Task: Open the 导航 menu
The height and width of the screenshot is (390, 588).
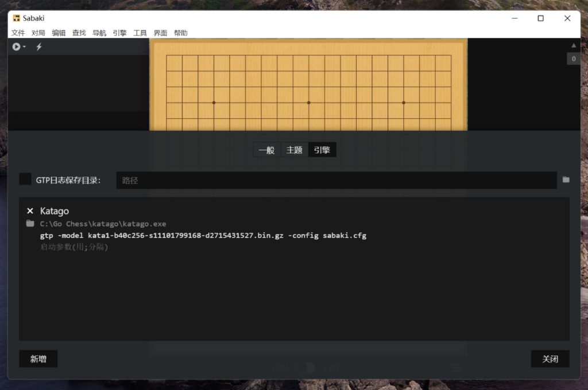Action: click(99, 33)
